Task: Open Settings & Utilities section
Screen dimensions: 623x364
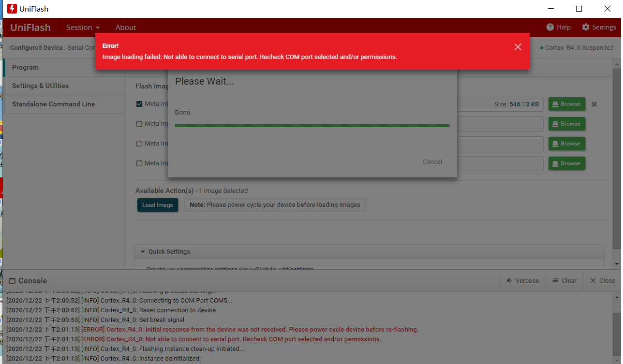Action: tap(64, 86)
